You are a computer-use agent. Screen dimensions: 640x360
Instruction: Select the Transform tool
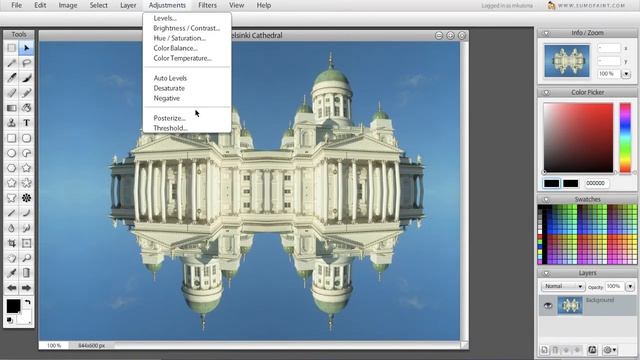27,243
